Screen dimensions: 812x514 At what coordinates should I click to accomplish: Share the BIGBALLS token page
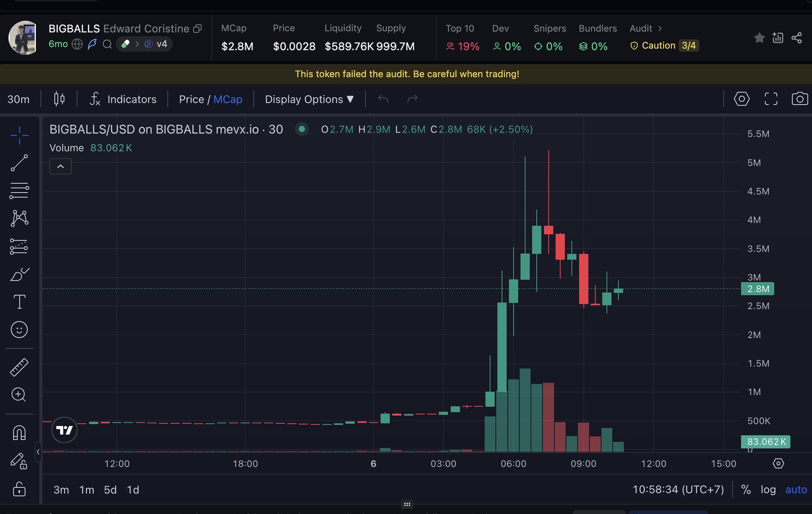(x=796, y=38)
